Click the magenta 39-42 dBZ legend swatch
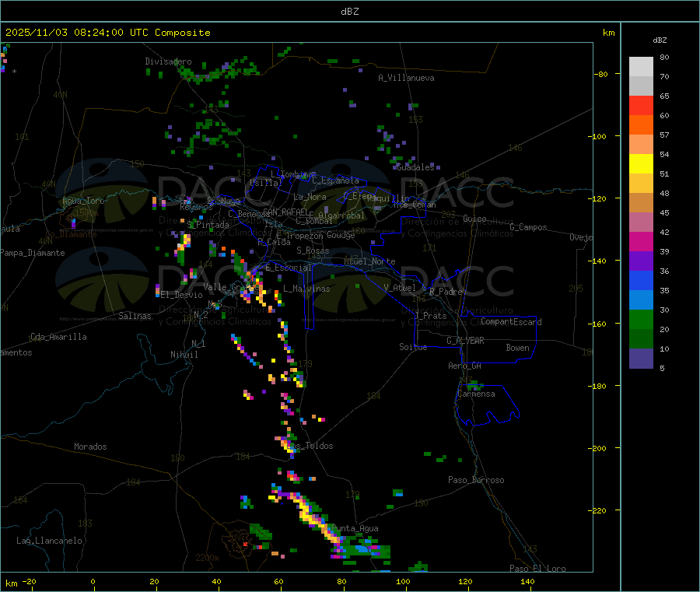The width and height of the screenshot is (700, 592). point(641,241)
